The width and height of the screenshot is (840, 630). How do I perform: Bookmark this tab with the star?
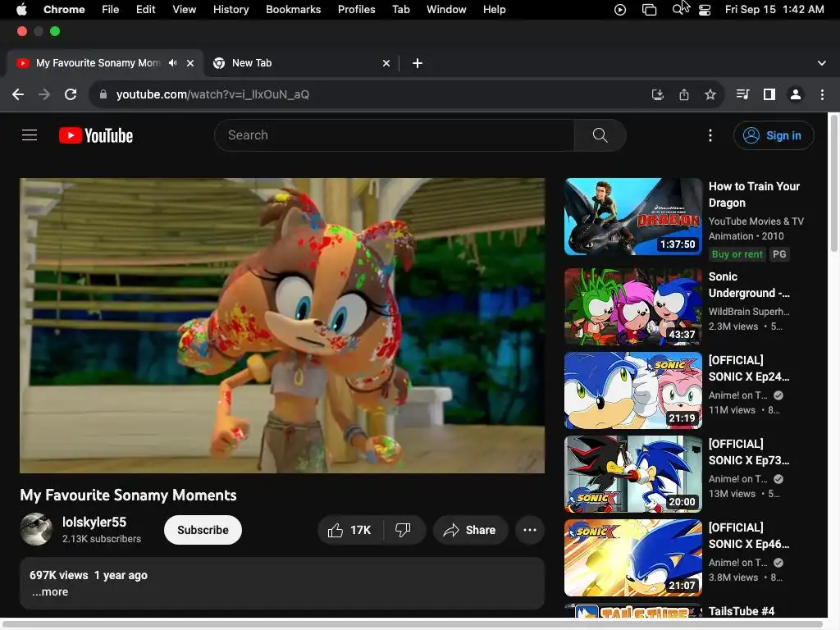click(710, 95)
